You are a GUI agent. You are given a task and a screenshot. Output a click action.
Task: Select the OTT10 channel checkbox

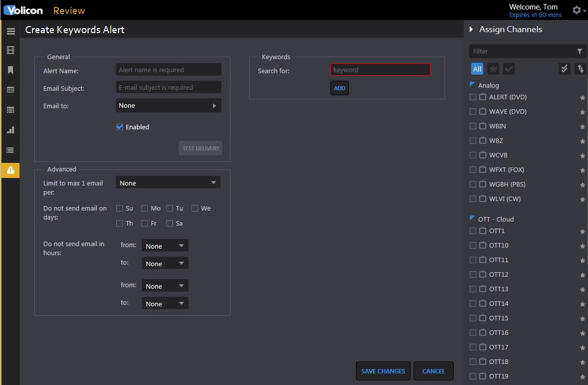click(x=473, y=246)
